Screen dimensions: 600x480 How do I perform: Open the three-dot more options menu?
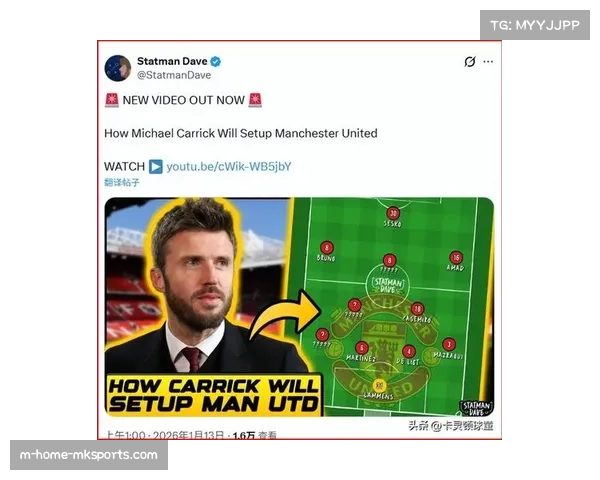[488, 62]
